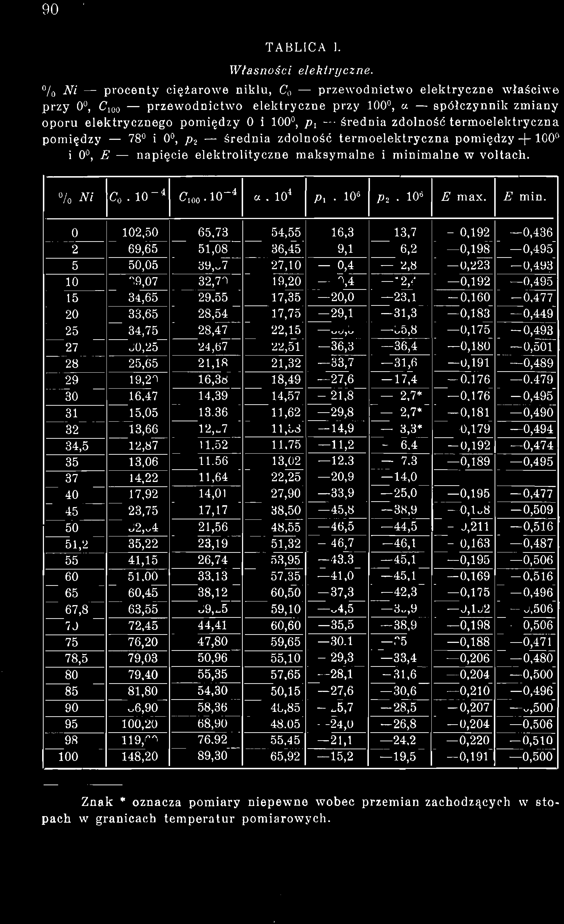564x924 pixels.
Task: Select cell "13,66"
Action: (143, 429)
